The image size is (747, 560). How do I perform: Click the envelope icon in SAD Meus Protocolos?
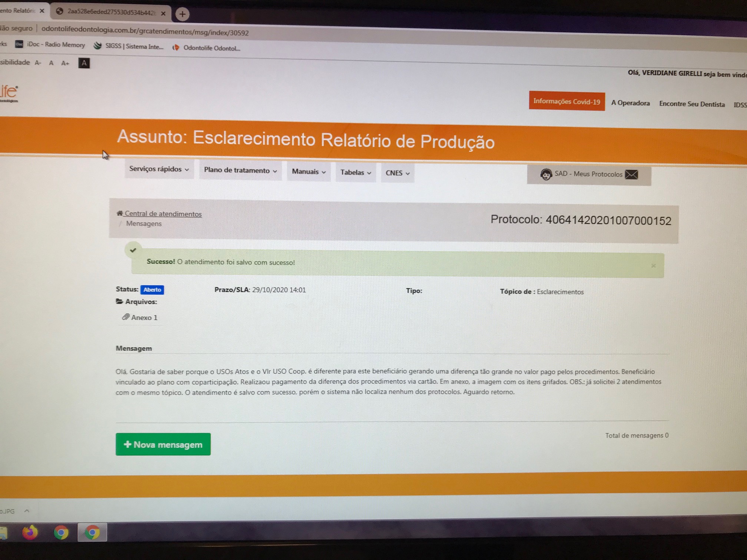[632, 174]
